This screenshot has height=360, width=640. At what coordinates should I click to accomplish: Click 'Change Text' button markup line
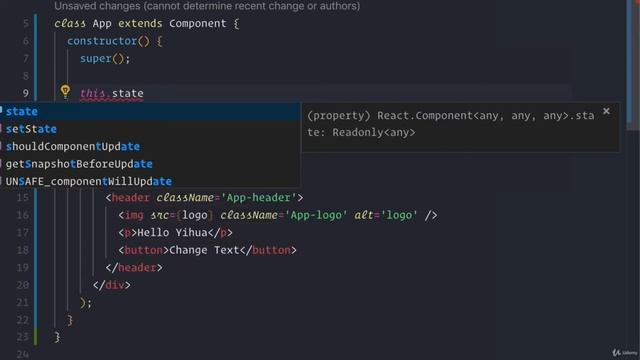[207, 250]
